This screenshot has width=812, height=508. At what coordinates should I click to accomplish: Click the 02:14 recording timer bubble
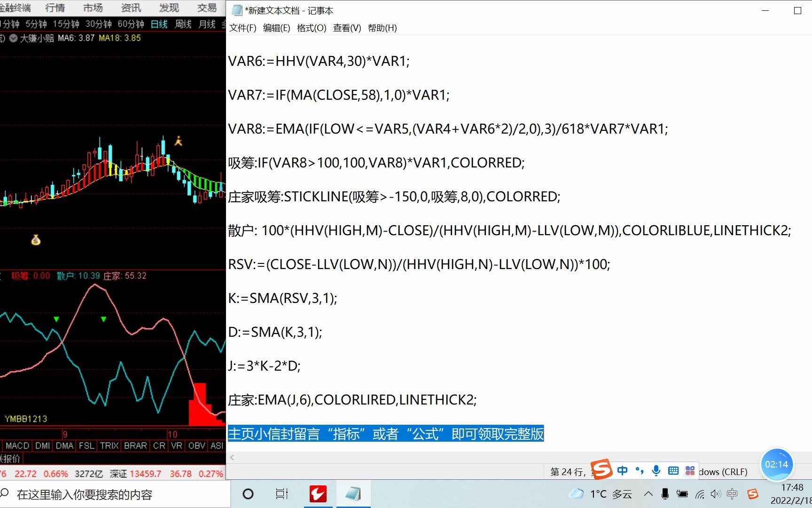776,464
